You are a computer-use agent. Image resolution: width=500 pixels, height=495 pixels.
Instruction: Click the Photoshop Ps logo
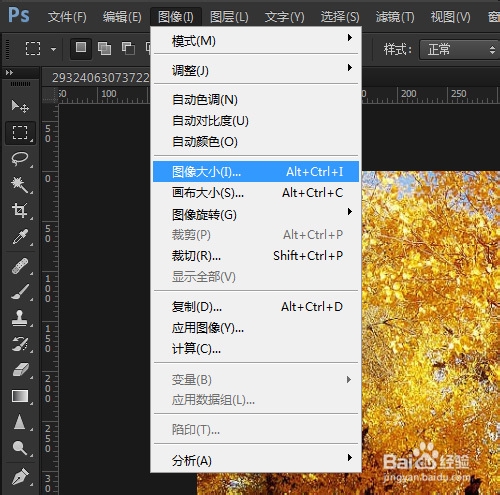click(19, 15)
